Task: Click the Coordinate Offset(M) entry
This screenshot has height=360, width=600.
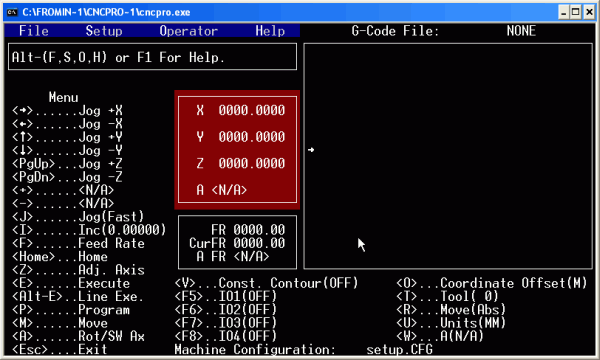Action: tap(492, 283)
